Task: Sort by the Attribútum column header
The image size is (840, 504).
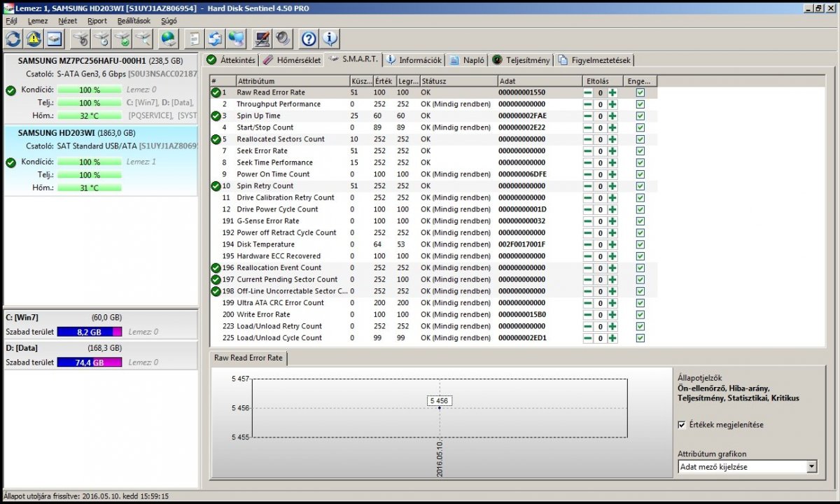Action: tap(292, 81)
